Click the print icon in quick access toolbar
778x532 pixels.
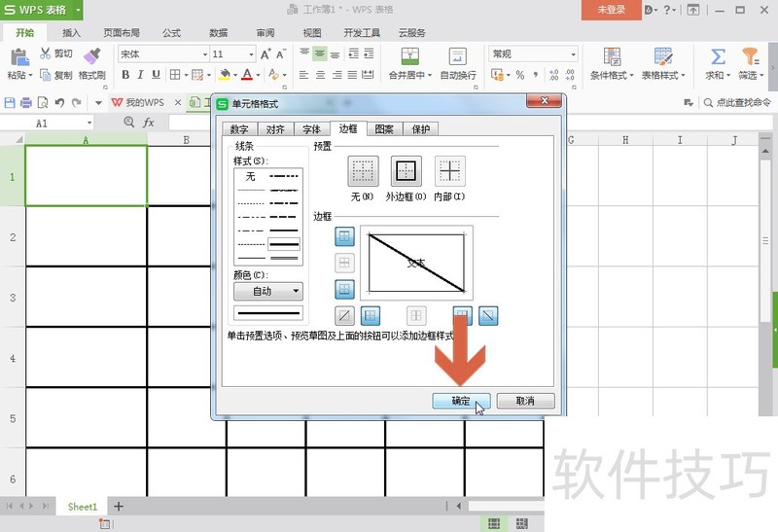tap(26, 103)
